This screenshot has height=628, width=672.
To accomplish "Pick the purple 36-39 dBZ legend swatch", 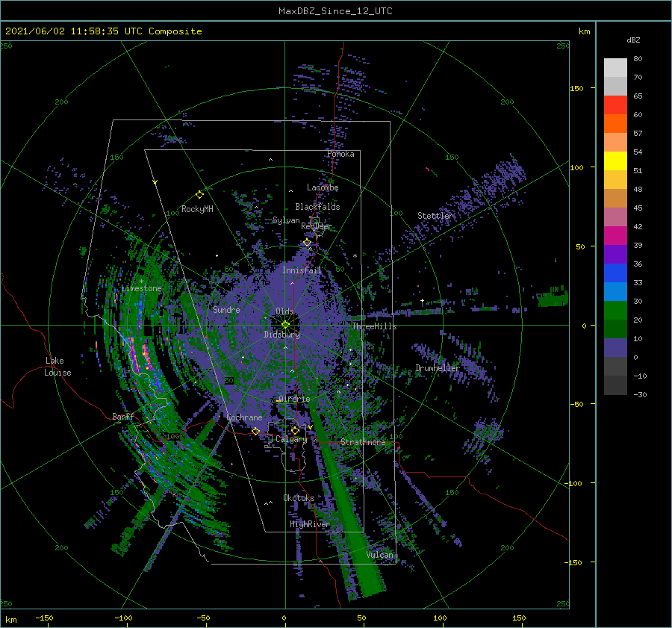I will tap(615, 255).
